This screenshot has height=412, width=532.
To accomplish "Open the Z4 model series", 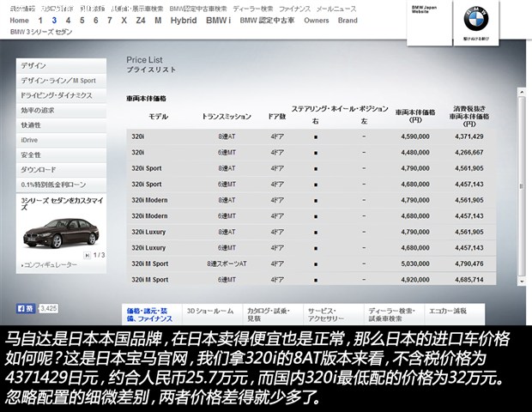I will tap(139, 20).
